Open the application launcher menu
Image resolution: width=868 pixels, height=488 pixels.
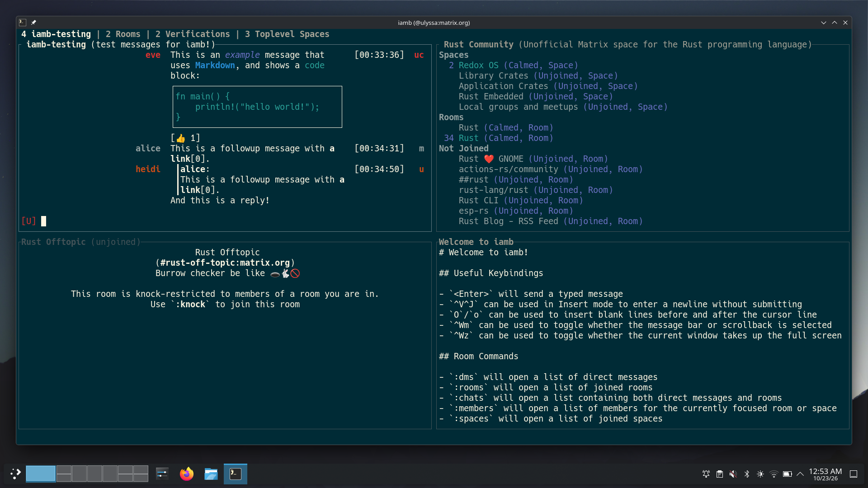pos(15,474)
